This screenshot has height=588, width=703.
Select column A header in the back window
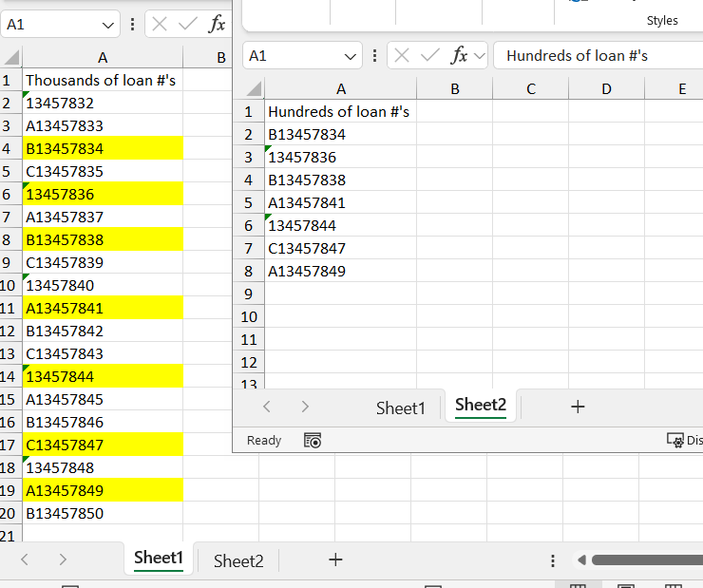point(103,57)
